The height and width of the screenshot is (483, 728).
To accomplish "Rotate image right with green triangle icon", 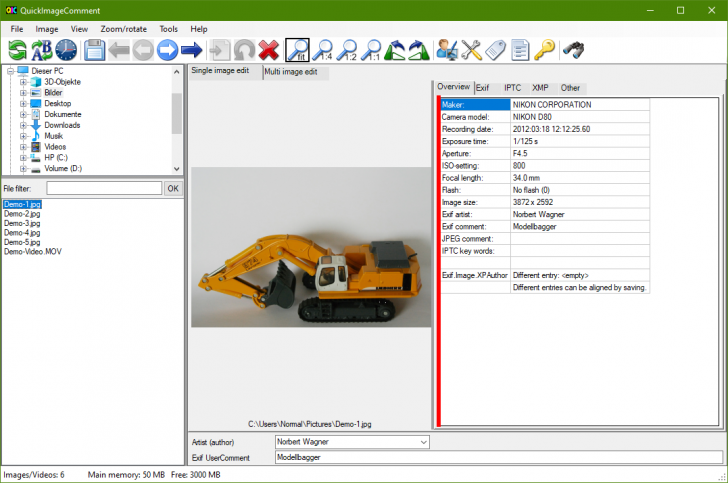I will click(x=419, y=50).
